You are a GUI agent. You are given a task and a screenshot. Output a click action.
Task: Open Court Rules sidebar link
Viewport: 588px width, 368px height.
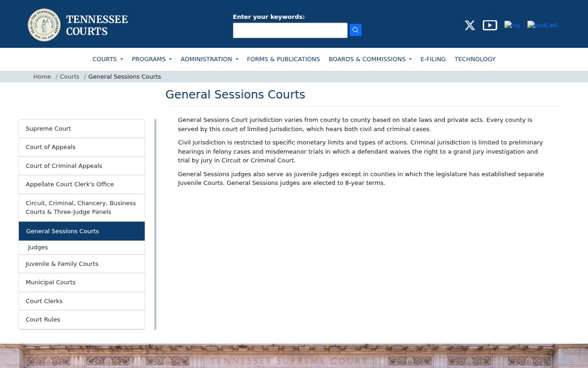pyautogui.click(x=82, y=320)
